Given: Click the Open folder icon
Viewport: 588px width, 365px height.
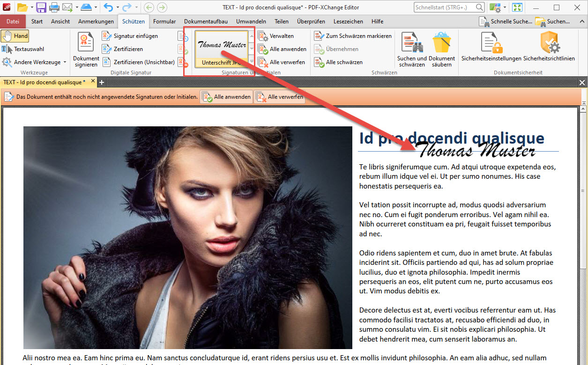Looking at the screenshot, I should click(22, 7).
